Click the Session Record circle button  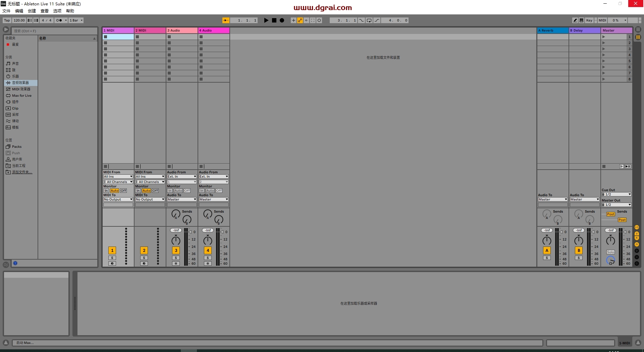[319, 20]
